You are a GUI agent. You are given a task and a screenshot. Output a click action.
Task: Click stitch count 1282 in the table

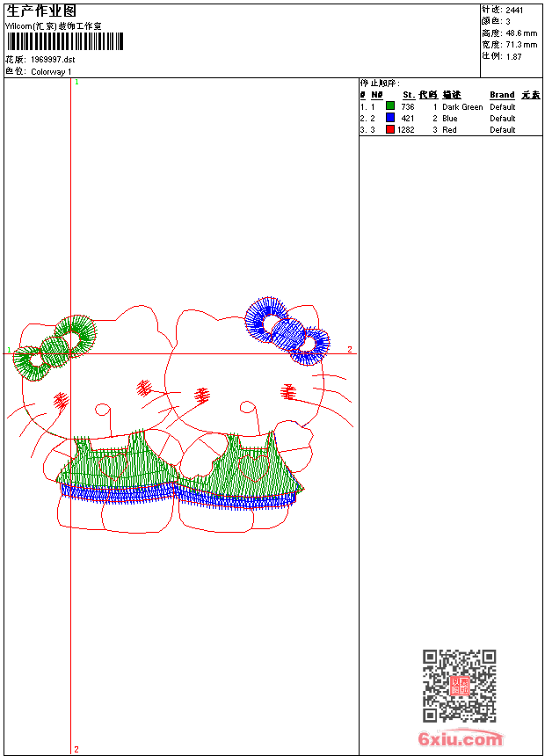[x=405, y=130]
